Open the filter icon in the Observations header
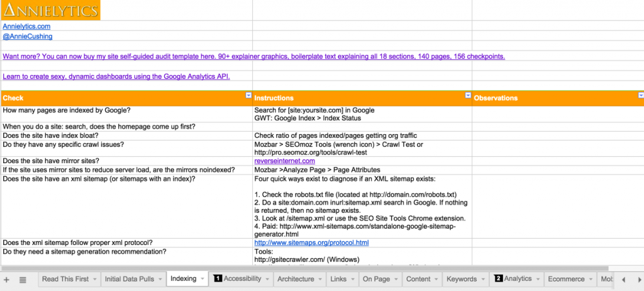 click(641, 96)
